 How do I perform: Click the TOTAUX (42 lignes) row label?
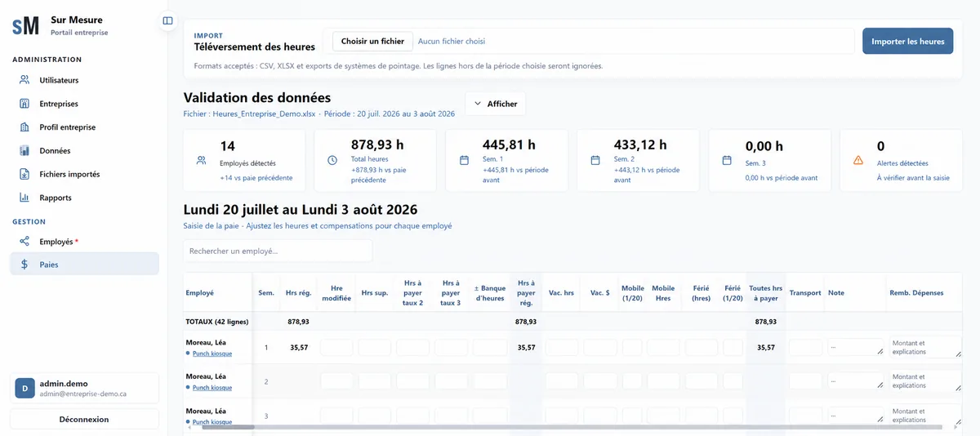click(217, 322)
